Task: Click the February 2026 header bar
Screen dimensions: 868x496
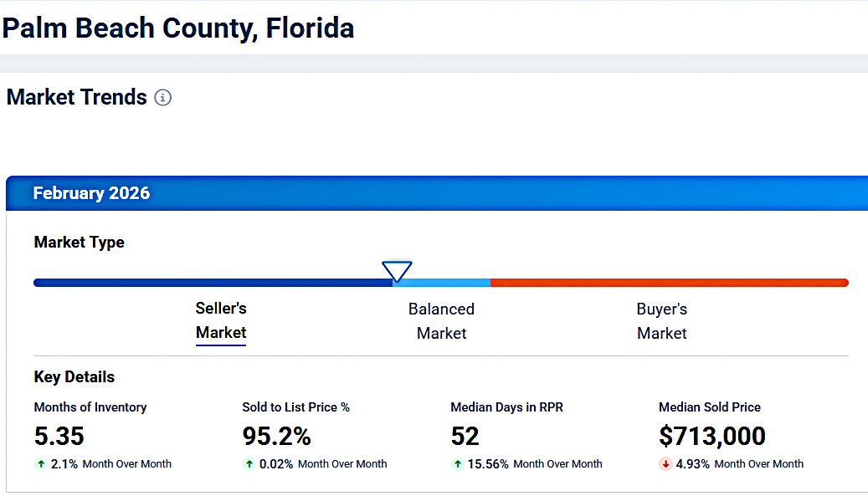Action: click(435, 193)
